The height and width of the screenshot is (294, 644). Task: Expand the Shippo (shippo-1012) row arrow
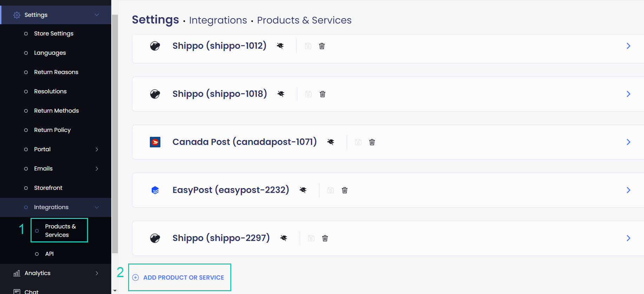click(628, 46)
